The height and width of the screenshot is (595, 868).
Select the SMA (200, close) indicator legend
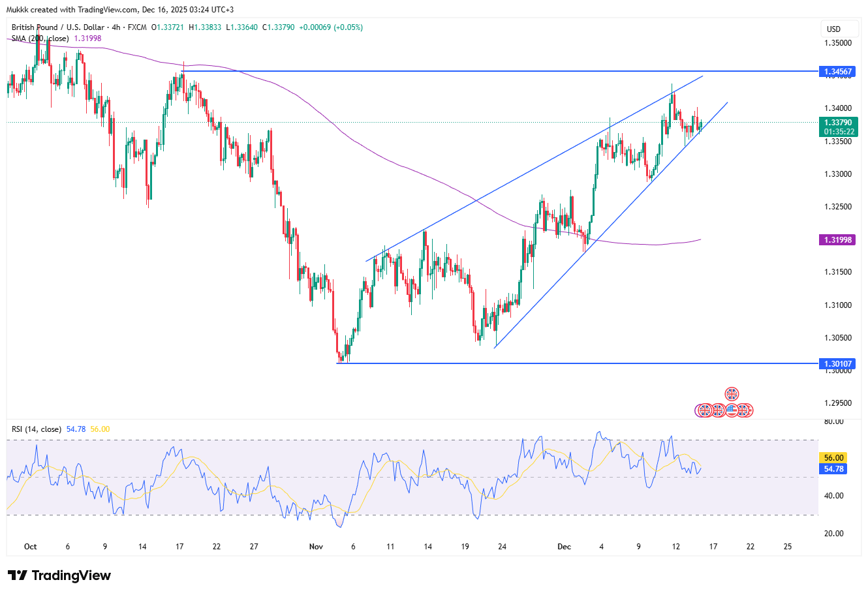point(40,38)
